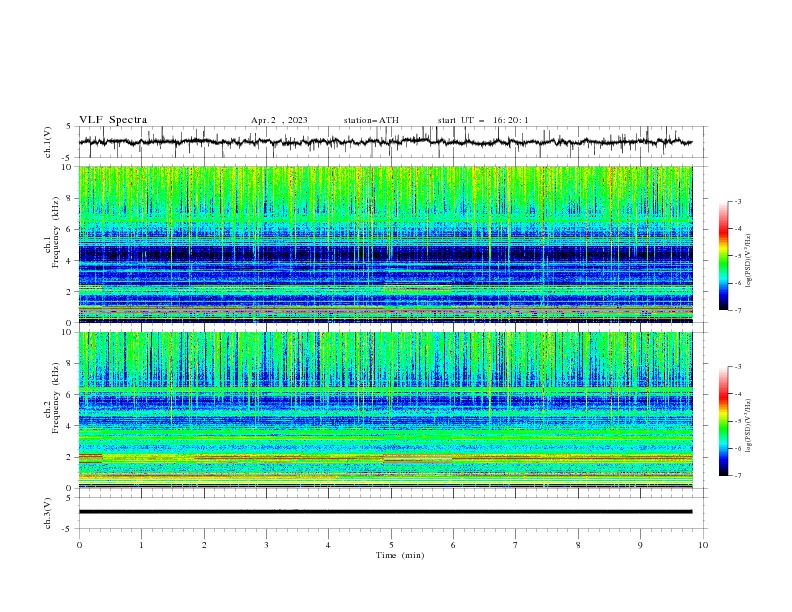Click the "-4" tick on ch.2 colorbar
792x612 pixels.
[x=737, y=394]
